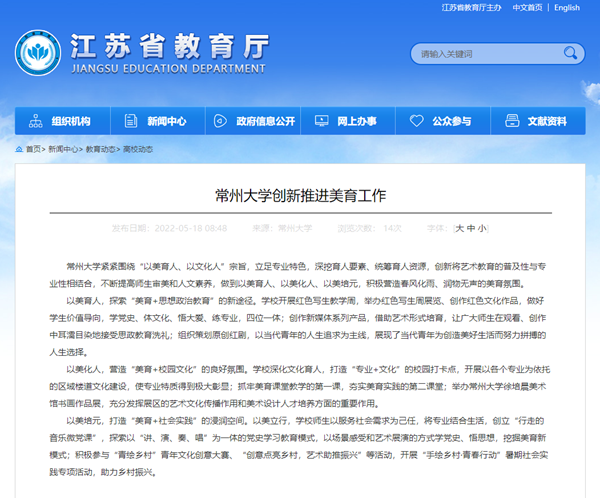Viewport: 600px width, 498px height.
Task: Set font size to 中 (medium)
Action: pos(471,228)
